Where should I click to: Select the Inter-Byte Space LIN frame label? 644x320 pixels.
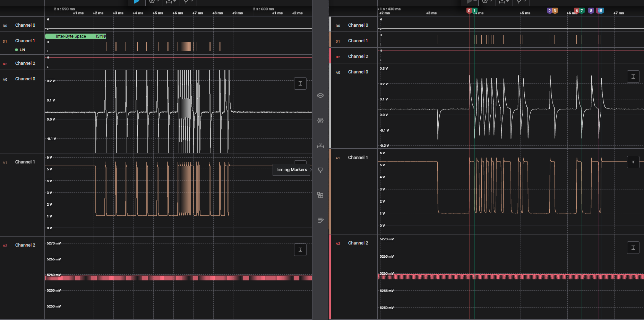[70, 36]
